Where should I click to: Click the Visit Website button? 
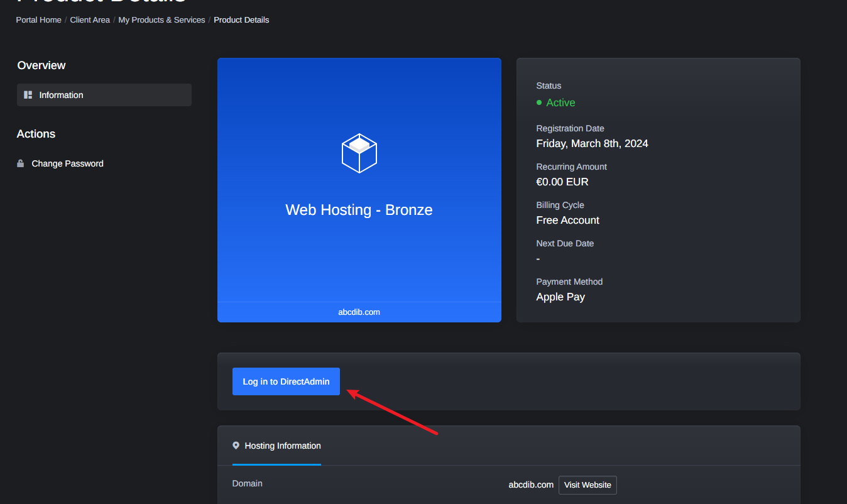point(587,485)
